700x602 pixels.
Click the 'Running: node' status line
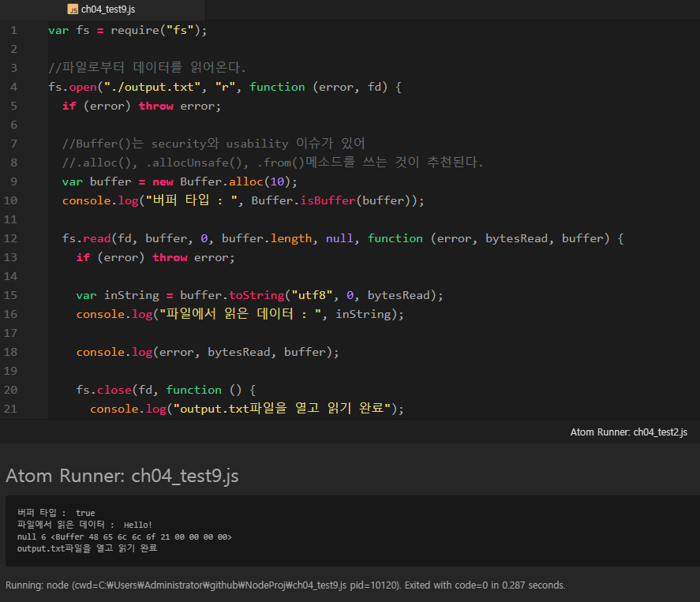click(x=285, y=585)
